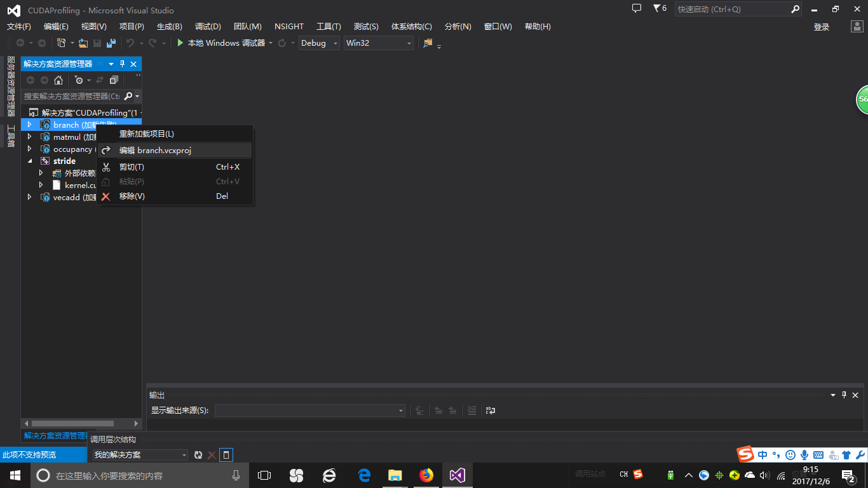Pin the Solution Explorer panel
The width and height of the screenshot is (868, 488).
[x=123, y=64]
